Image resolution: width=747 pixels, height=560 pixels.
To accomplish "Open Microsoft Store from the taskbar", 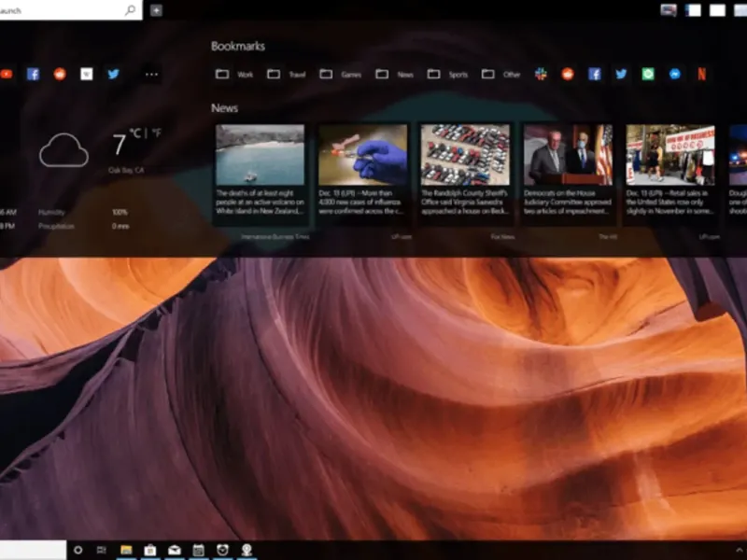I will tap(150, 550).
